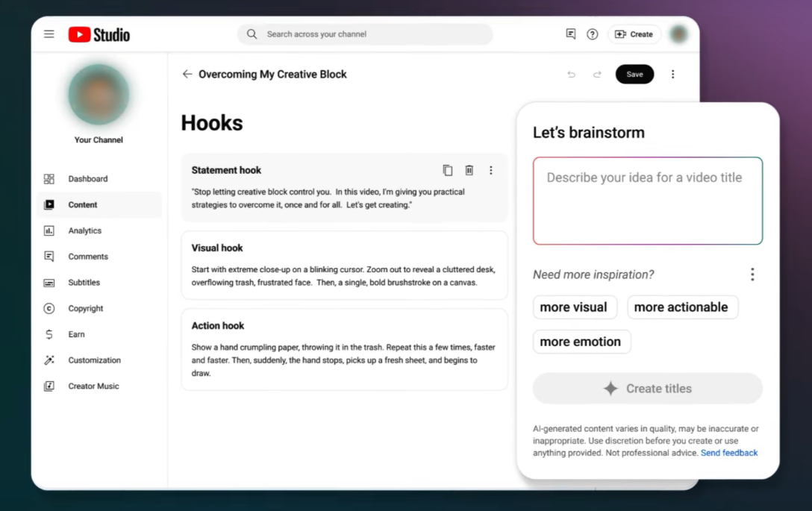This screenshot has width=812, height=511.
Task: Click the YouTube Studio logo
Action: click(x=99, y=34)
